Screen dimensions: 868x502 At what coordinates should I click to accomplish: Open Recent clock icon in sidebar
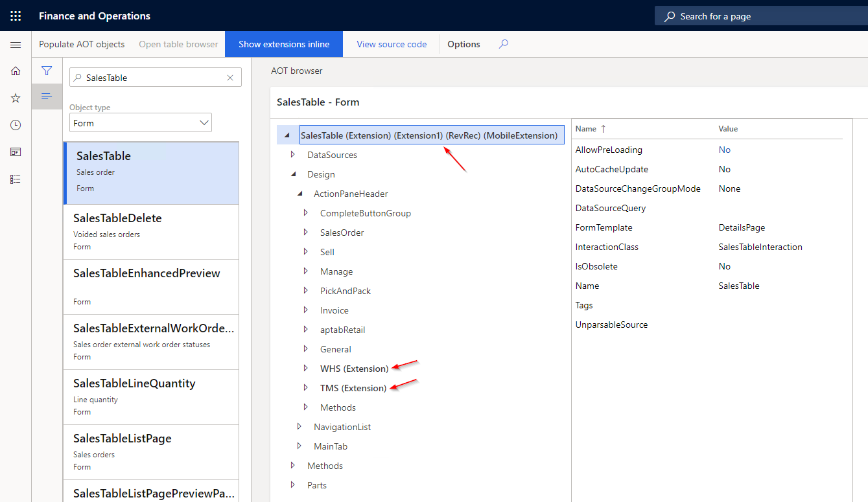tap(16, 125)
